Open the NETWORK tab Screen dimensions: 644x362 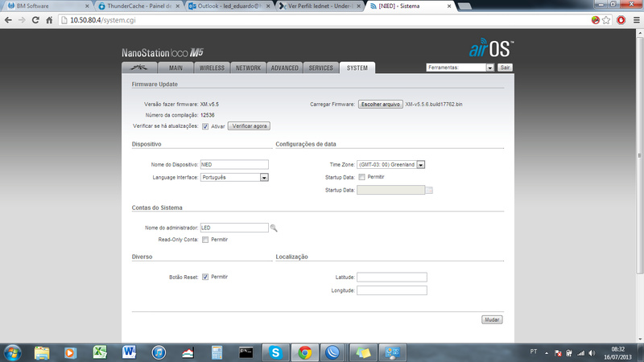(x=248, y=68)
